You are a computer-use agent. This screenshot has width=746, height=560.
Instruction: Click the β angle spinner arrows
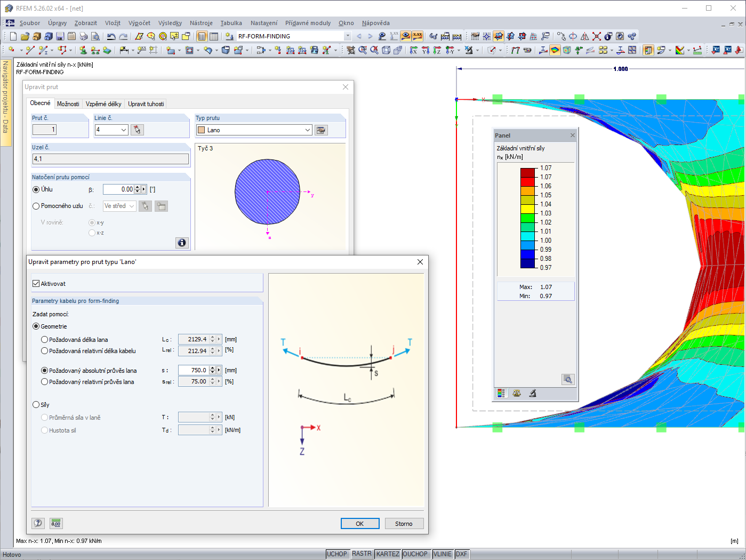[x=137, y=189]
